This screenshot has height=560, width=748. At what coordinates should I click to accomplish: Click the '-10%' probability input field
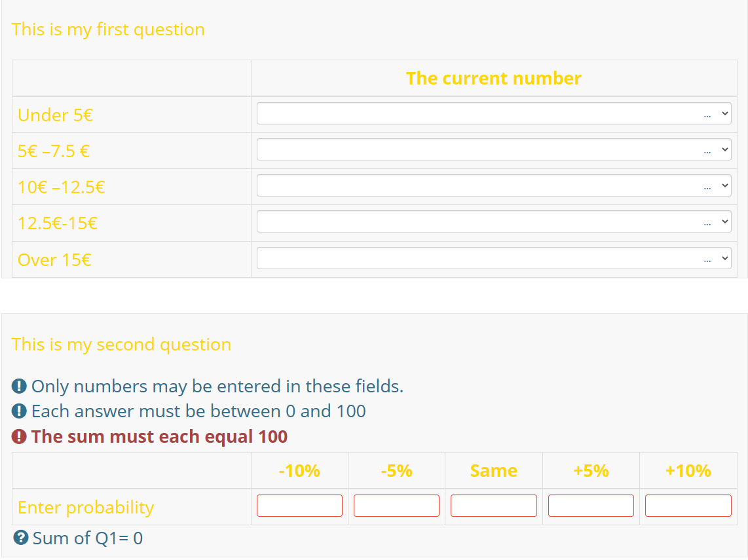[x=299, y=506]
